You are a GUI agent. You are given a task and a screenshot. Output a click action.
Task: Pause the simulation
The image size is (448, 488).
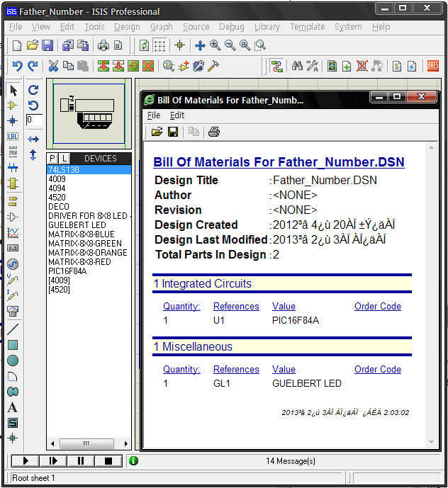[x=80, y=461]
